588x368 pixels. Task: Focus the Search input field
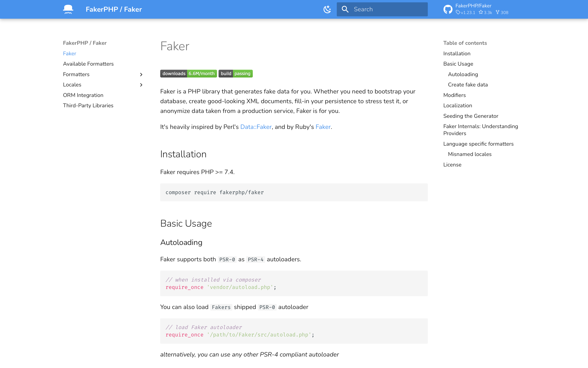[x=382, y=9]
